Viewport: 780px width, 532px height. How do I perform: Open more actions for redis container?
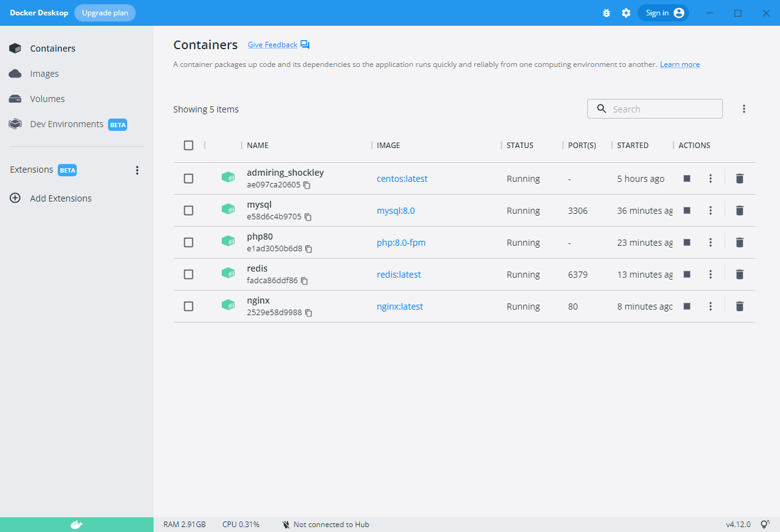711,274
